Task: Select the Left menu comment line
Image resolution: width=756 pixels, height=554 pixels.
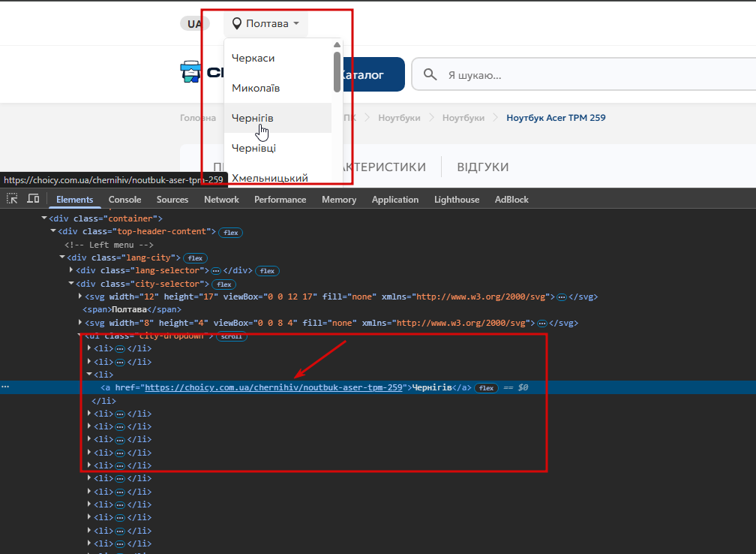Action: pyautogui.click(x=109, y=245)
